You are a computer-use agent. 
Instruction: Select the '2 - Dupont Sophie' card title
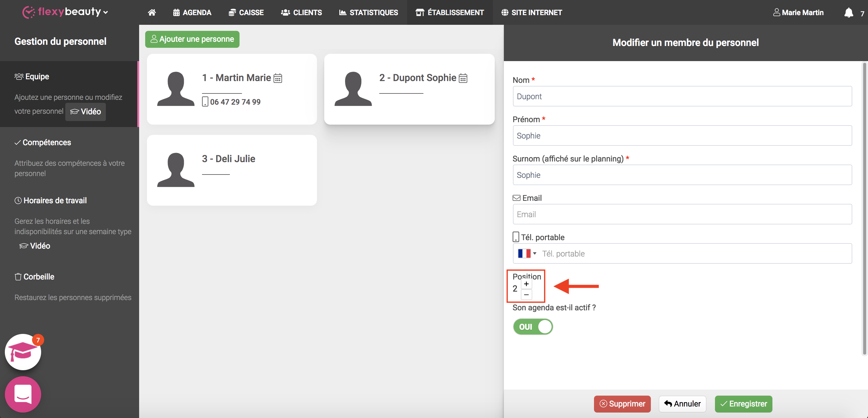pyautogui.click(x=417, y=78)
